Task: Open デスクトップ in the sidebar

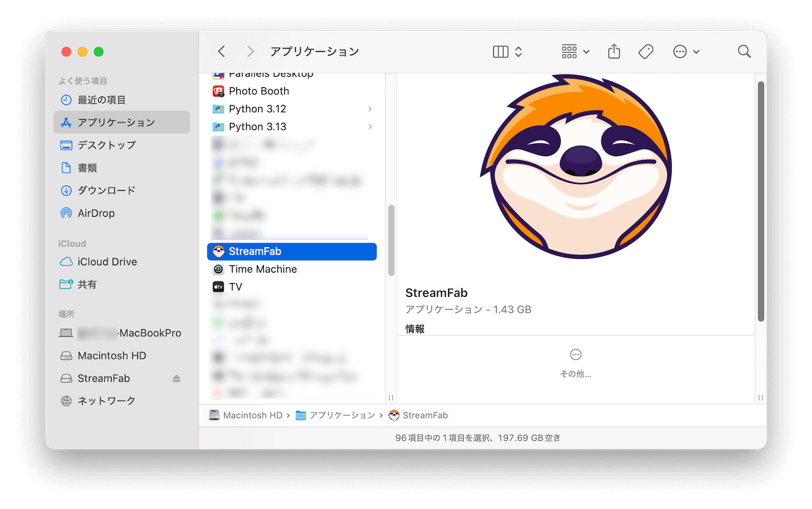Action: [x=121, y=145]
